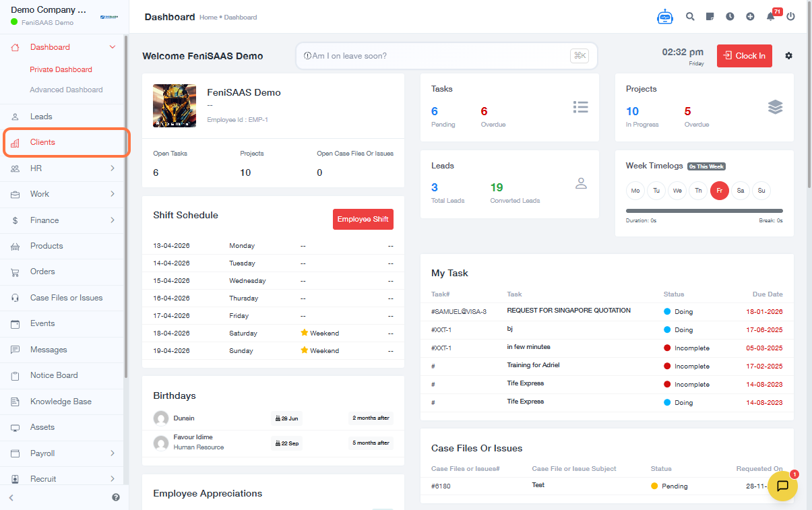Select Sunday in Week Timelogs
The width and height of the screenshot is (812, 510).
[761, 191]
